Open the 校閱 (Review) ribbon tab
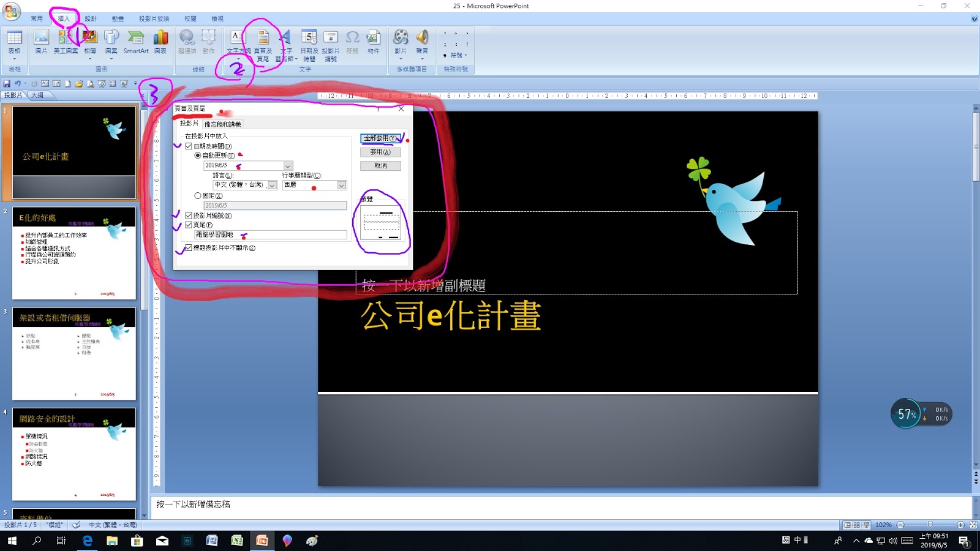Viewport: 980px width, 551px height. coord(190,18)
